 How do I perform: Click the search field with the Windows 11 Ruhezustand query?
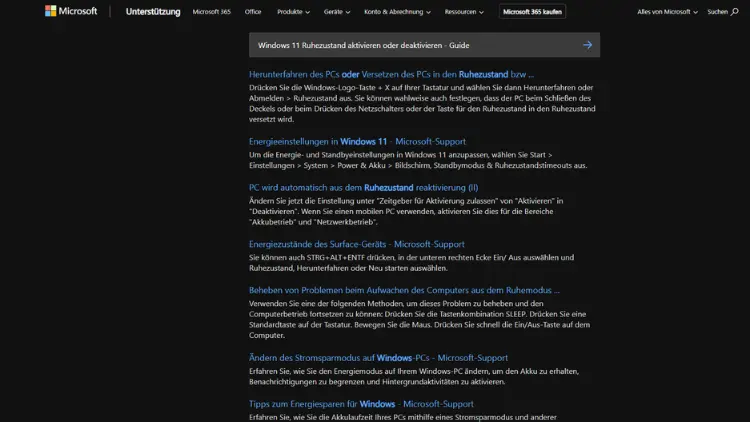[x=424, y=45]
